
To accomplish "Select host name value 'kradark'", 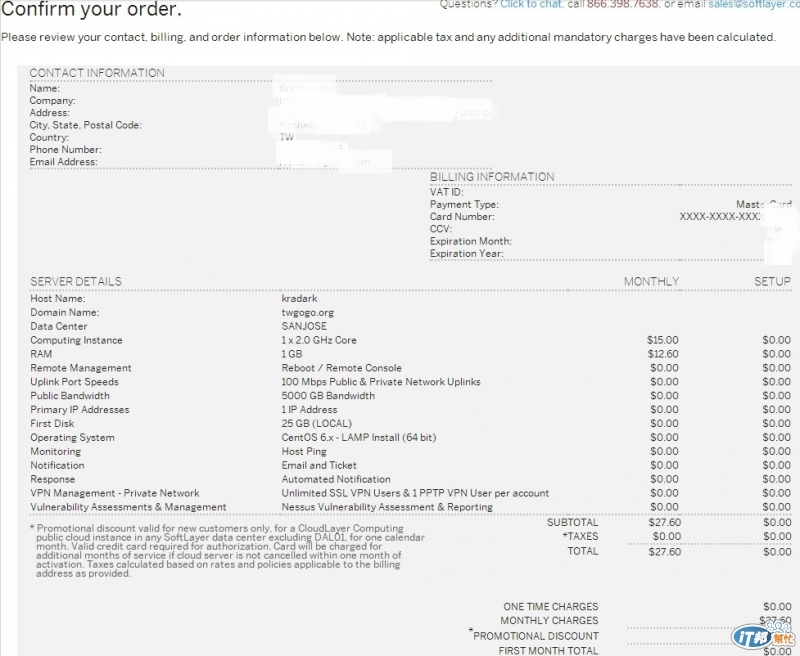I will pyautogui.click(x=299, y=298).
